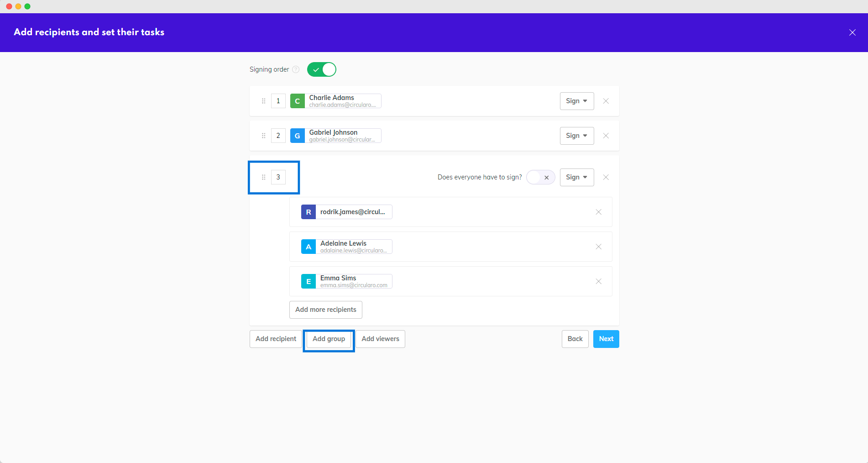Disable the Signing order toggle

[x=322, y=69]
